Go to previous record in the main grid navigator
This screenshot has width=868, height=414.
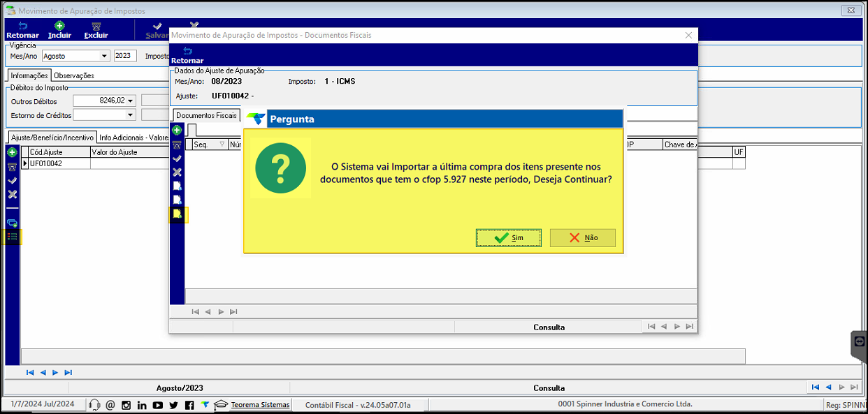click(43, 373)
